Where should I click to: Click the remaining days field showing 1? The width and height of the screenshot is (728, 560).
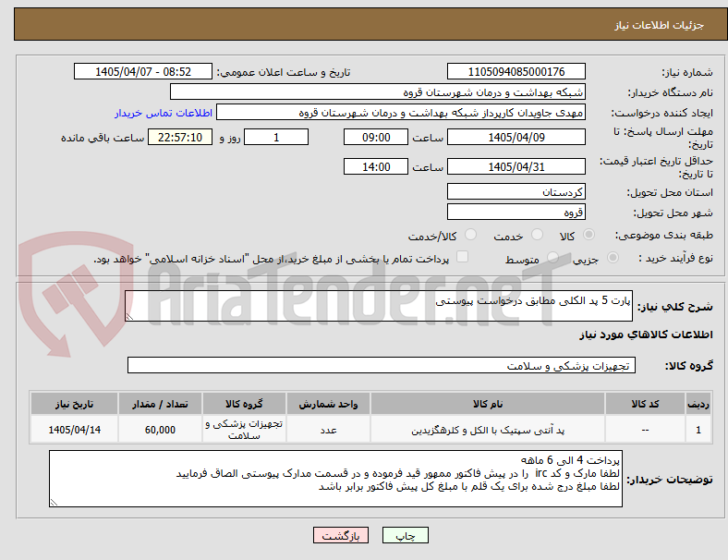coord(276,137)
